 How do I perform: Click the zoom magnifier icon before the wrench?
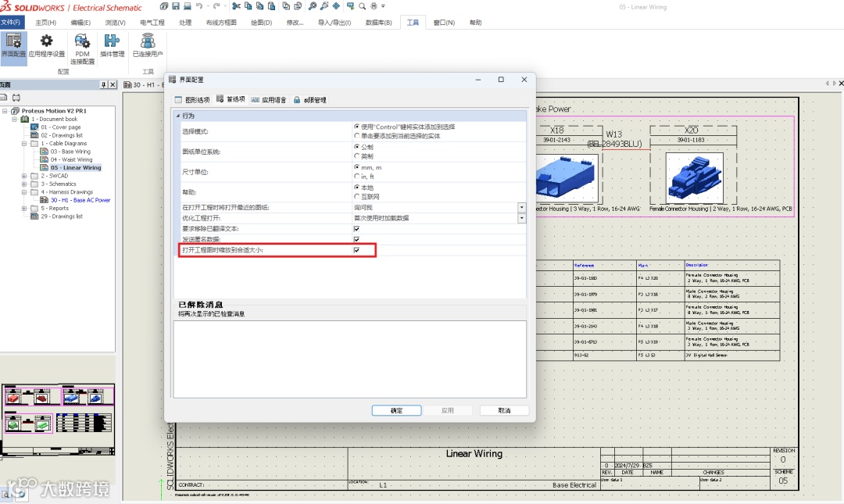pyautogui.click(x=312, y=6)
